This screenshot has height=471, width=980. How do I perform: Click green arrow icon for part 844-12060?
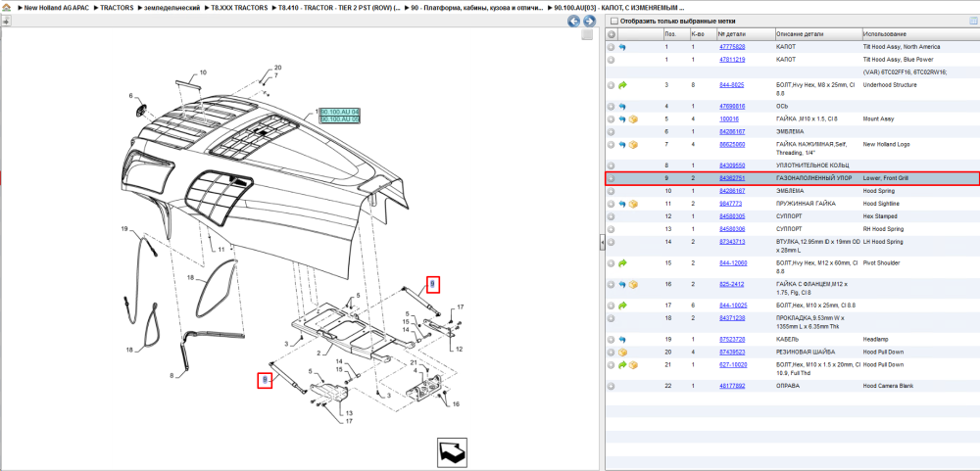coord(622,263)
